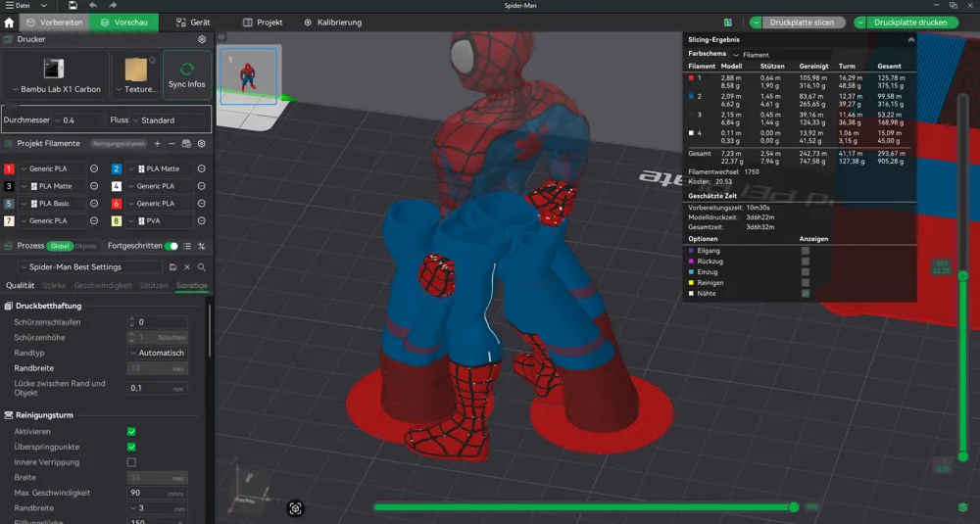Show Rückzug checkbox in options
The image size is (980, 524).
pyautogui.click(x=805, y=262)
